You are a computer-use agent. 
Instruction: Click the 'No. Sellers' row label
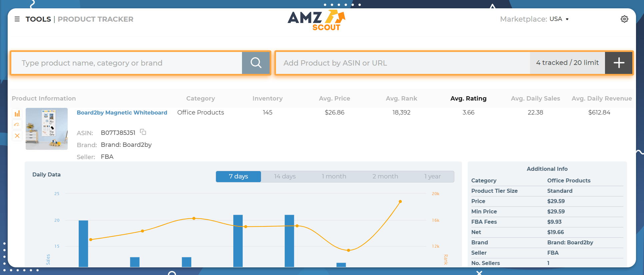point(486,263)
